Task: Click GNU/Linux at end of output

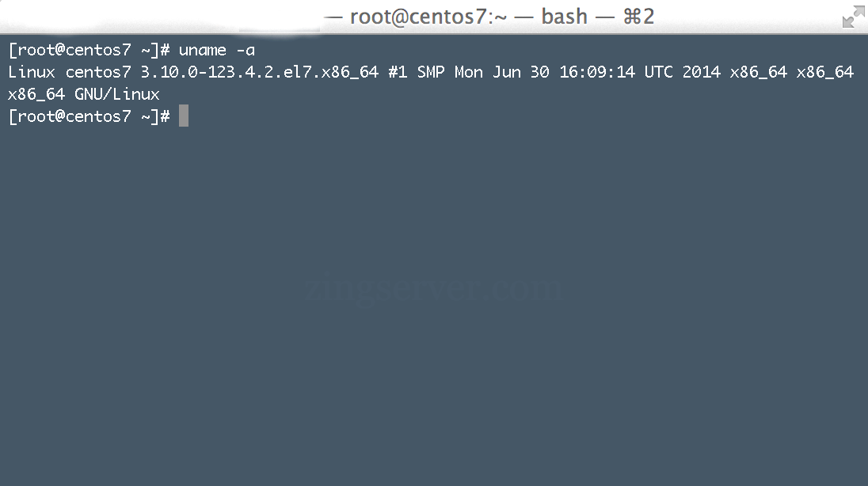Action: tap(116, 94)
